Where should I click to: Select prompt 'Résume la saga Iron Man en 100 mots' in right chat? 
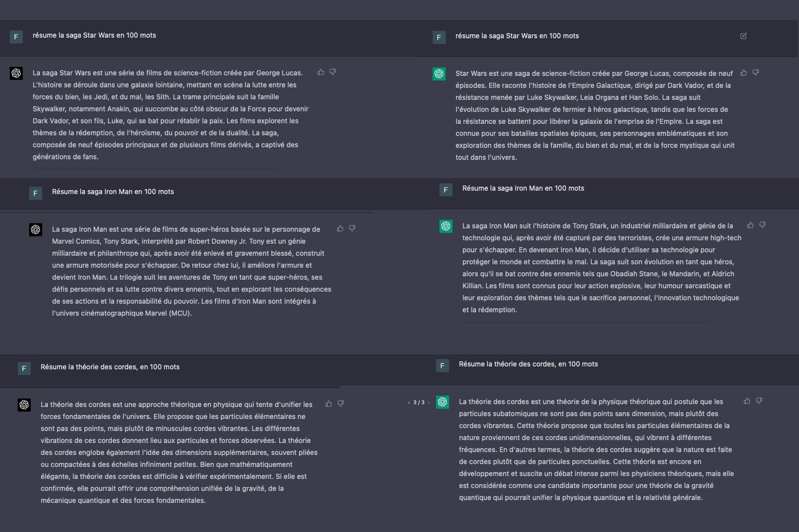click(x=523, y=188)
